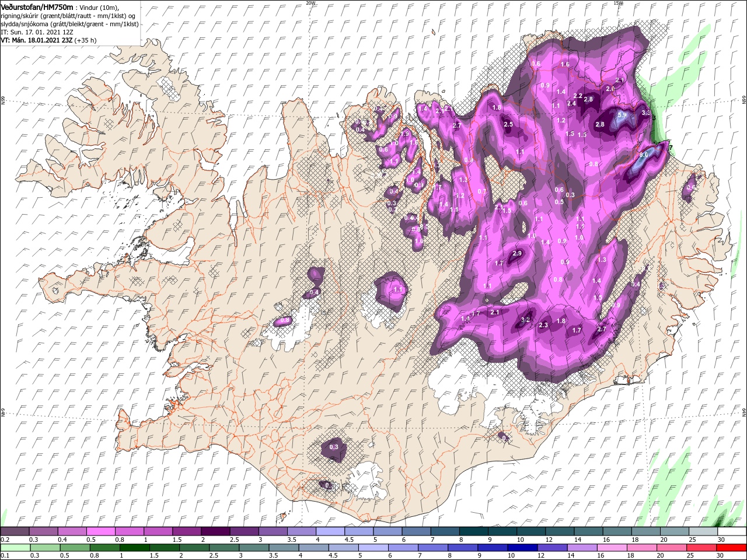Screen dimensions: 747x560
Task: Click the 2.0 precipitation value on the map
Action: point(610,89)
